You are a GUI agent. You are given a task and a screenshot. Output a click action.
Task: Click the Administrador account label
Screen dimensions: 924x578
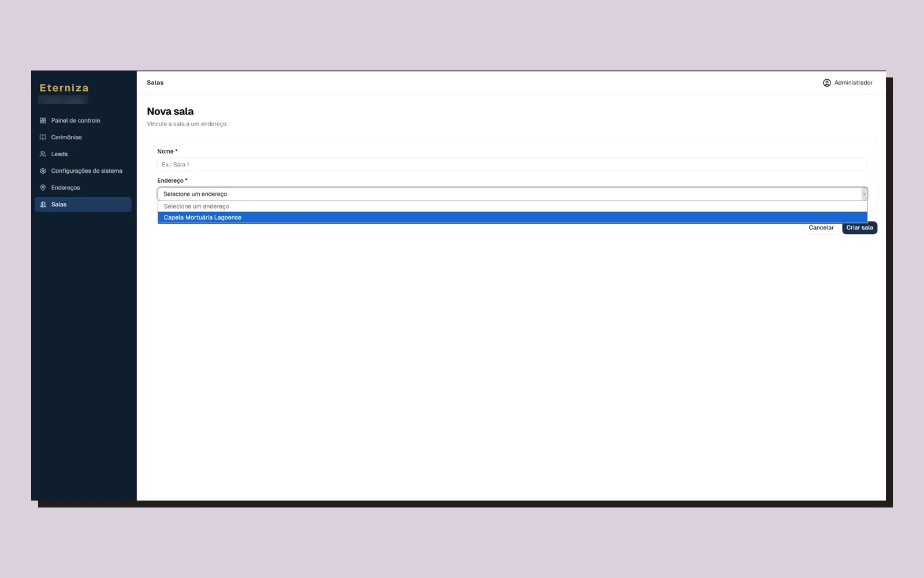click(853, 83)
